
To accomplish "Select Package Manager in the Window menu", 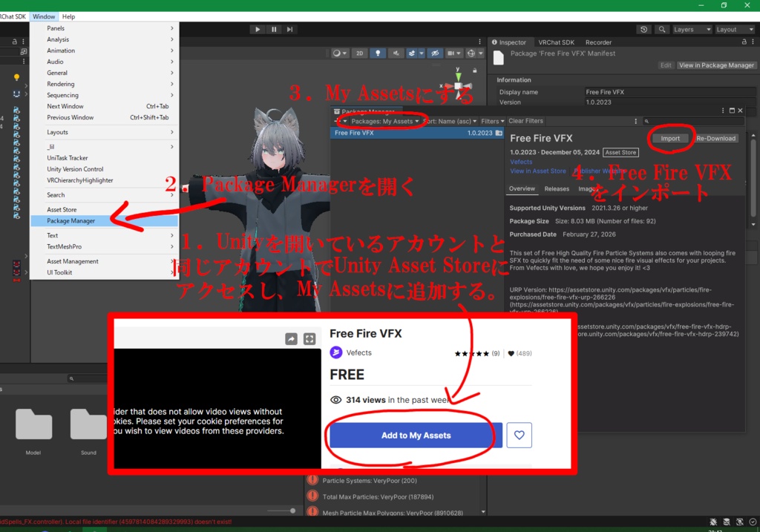I will pos(105,221).
